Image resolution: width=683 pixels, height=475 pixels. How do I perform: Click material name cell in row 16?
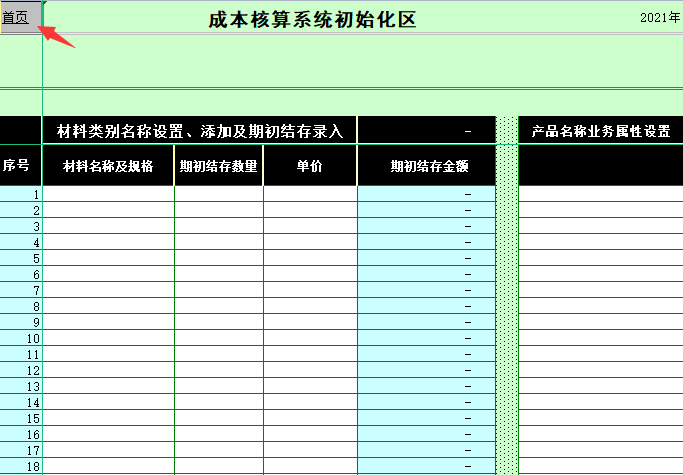[x=108, y=434]
